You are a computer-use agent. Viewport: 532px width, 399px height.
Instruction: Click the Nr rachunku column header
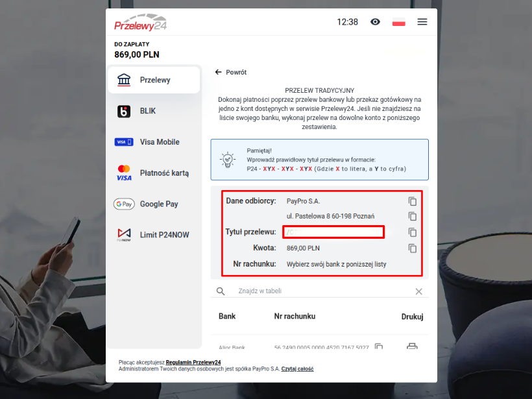click(295, 316)
